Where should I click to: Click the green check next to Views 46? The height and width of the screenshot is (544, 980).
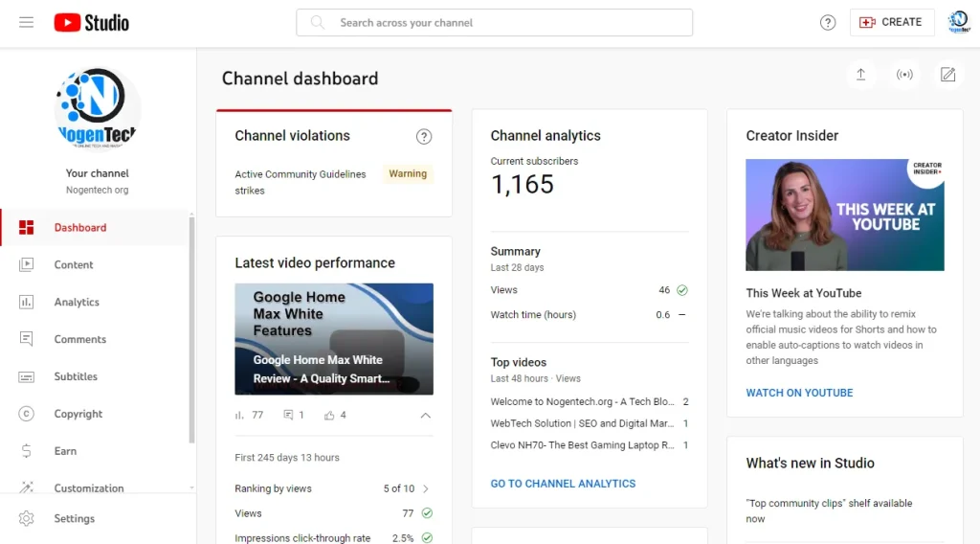tap(681, 290)
